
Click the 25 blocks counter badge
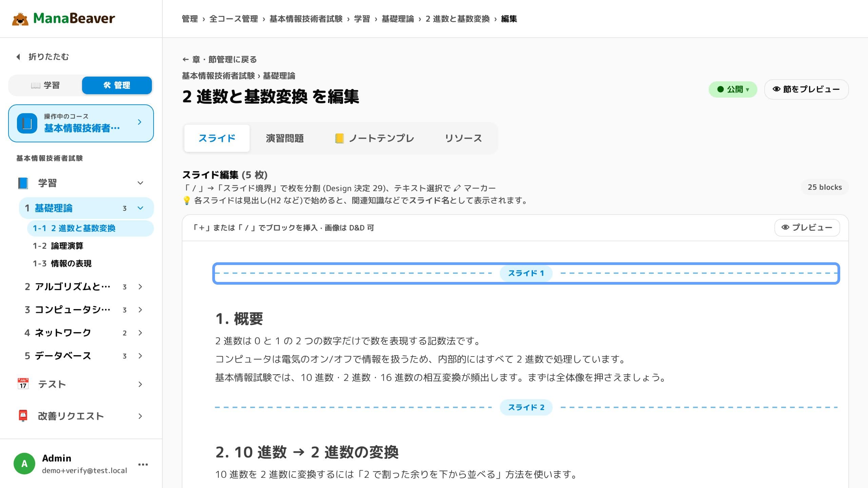pyautogui.click(x=825, y=187)
